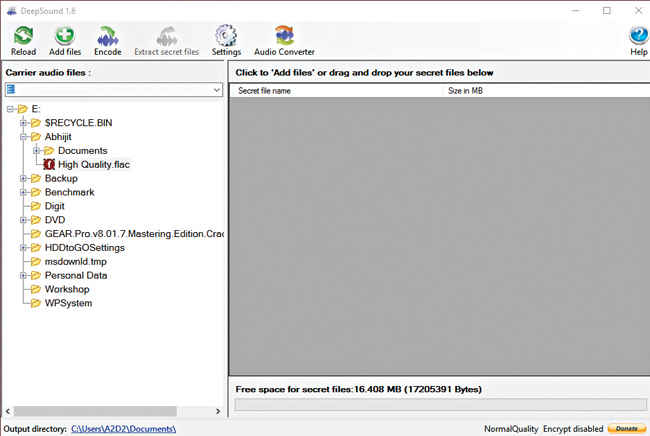Select the Personal Data folder name
650x436 pixels.
coord(76,276)
